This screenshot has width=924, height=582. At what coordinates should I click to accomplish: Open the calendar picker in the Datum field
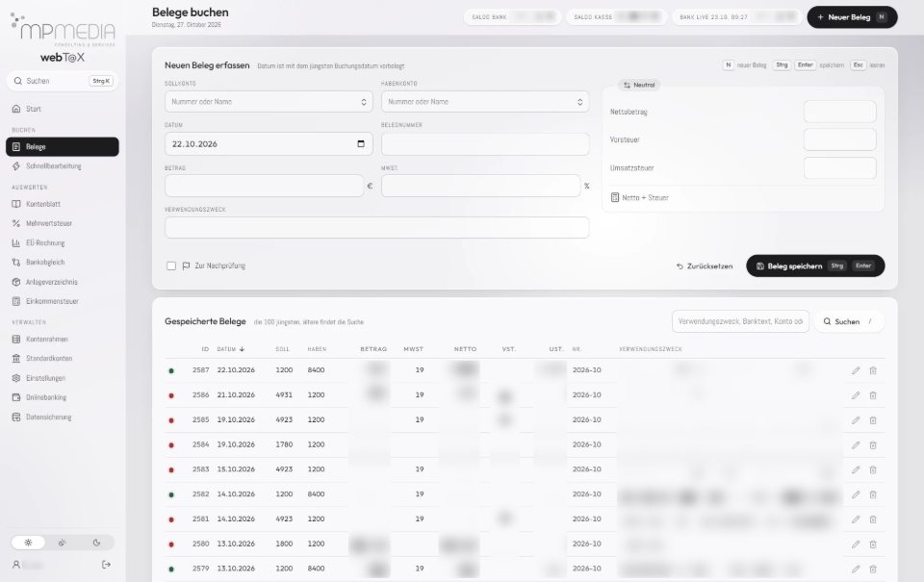tap(361, 143)
